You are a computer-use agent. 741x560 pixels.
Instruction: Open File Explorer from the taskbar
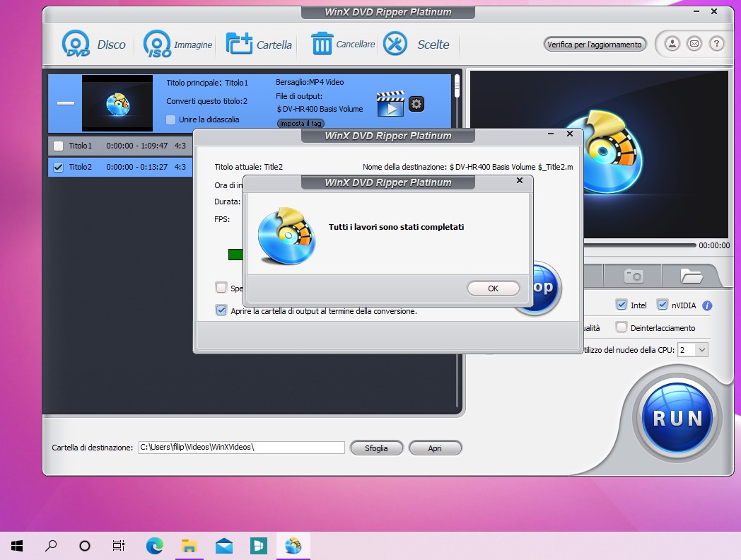(x=189, y=546)
